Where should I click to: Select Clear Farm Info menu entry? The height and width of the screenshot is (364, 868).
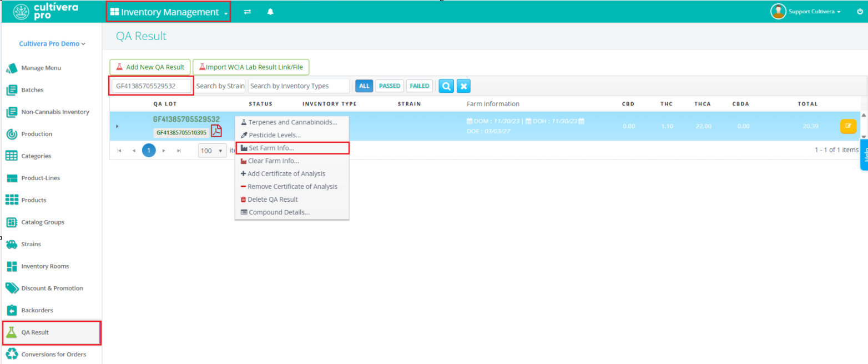pos(292,161)
